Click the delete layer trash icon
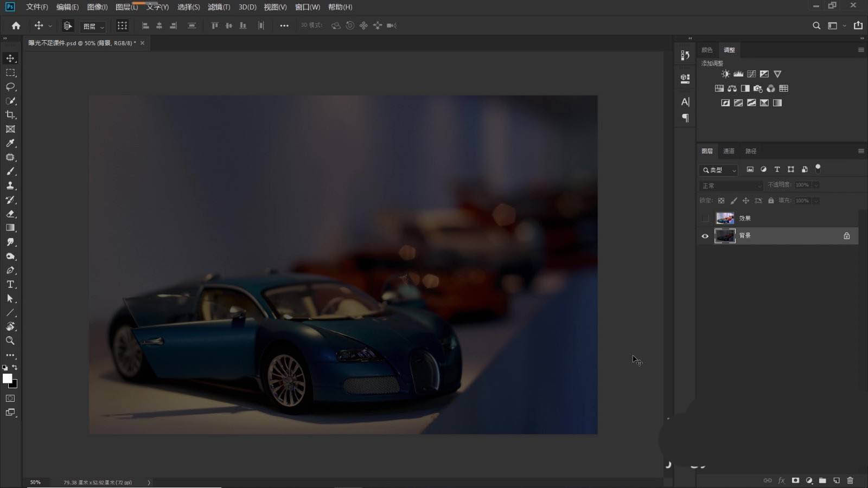 [x=850, y=480]
